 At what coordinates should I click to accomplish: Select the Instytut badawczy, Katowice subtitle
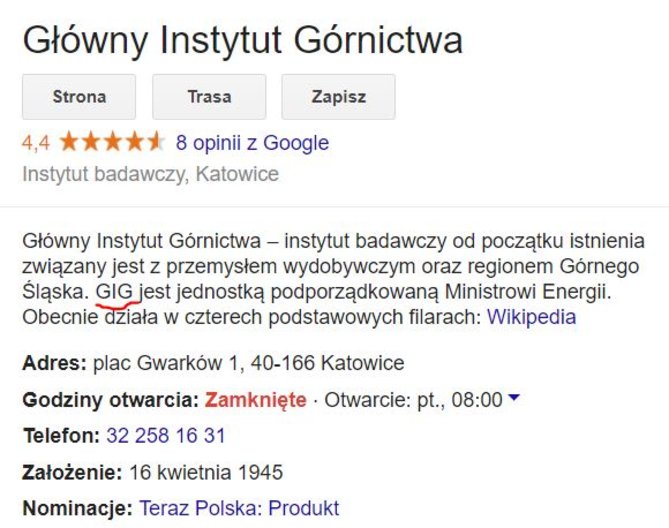coord(151,174)
